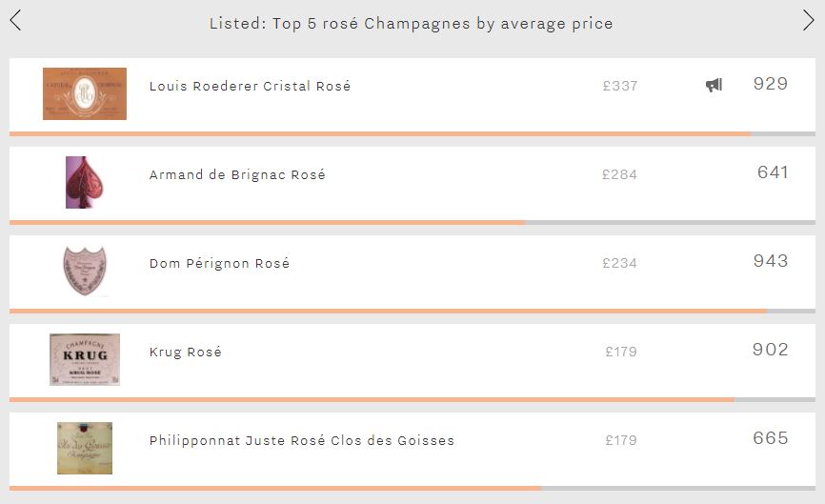
Task: Click the orange score bar under Krug Rosé
Action: (x=372, y=400)
